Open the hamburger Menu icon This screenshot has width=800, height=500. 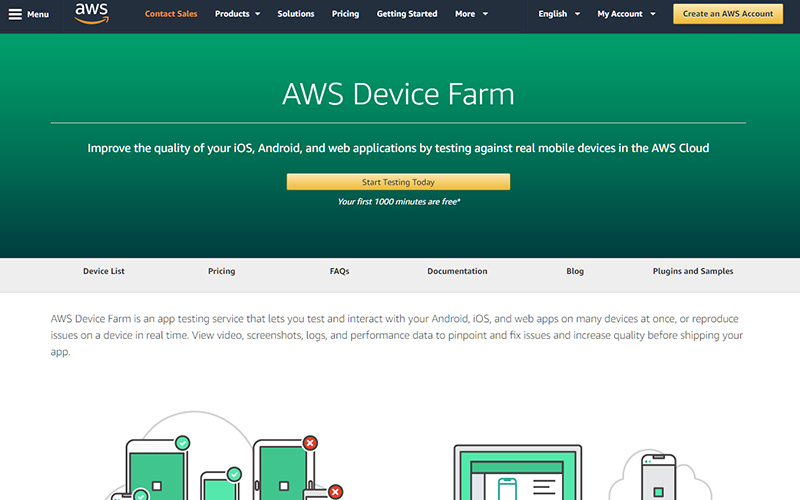coord(15,14)
